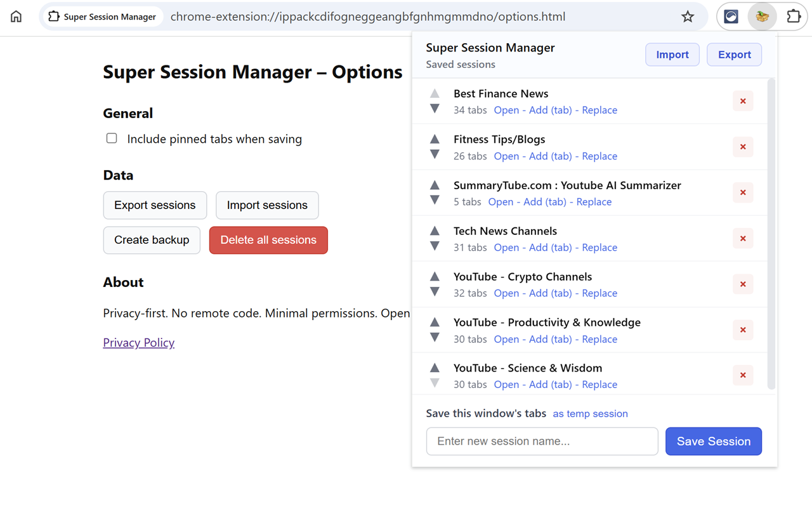Move YouTube - Crypto Channels session down
The height and width of the screenshot is (508, 812).
[435, 291]
